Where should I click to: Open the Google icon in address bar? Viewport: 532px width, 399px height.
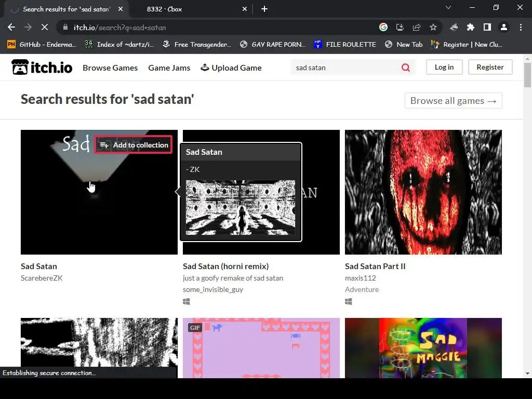click(x=383, y=28)
